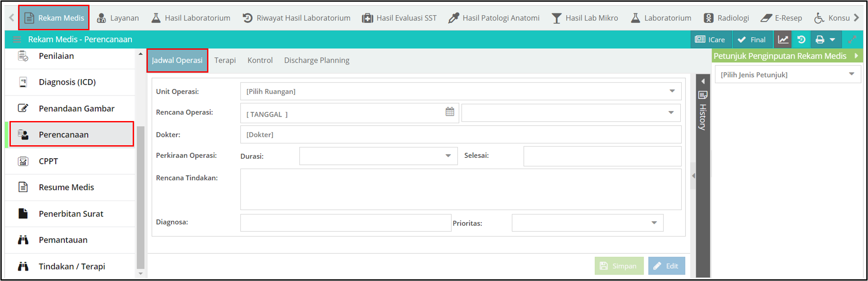Open the Laboratorium flask tab
Viewport: 868px width, 281px height.
661,18
